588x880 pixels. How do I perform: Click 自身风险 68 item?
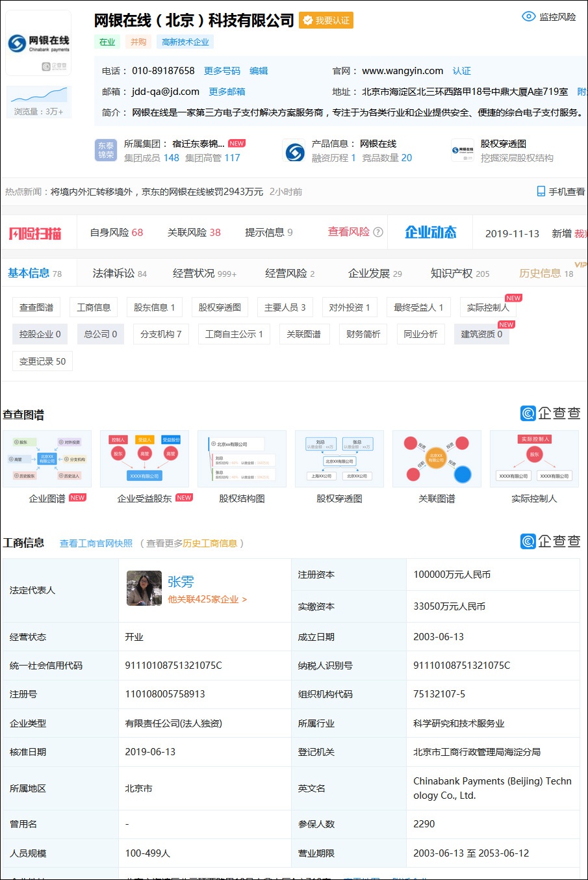tap(116, 232)
